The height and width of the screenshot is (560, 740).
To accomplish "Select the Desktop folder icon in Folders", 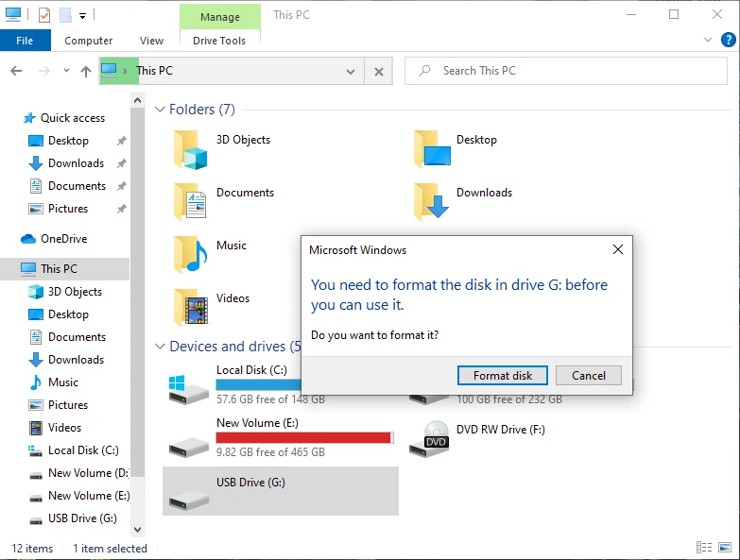I will click(432, 149).
